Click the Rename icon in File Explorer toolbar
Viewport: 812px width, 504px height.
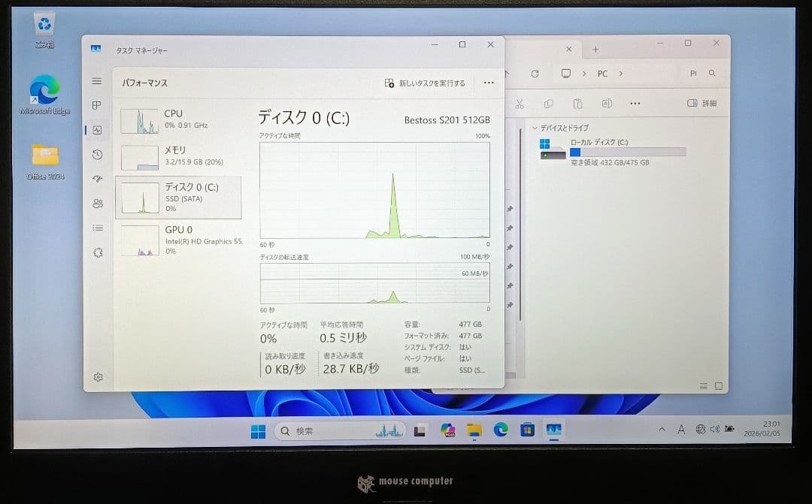tap(605, 104)
